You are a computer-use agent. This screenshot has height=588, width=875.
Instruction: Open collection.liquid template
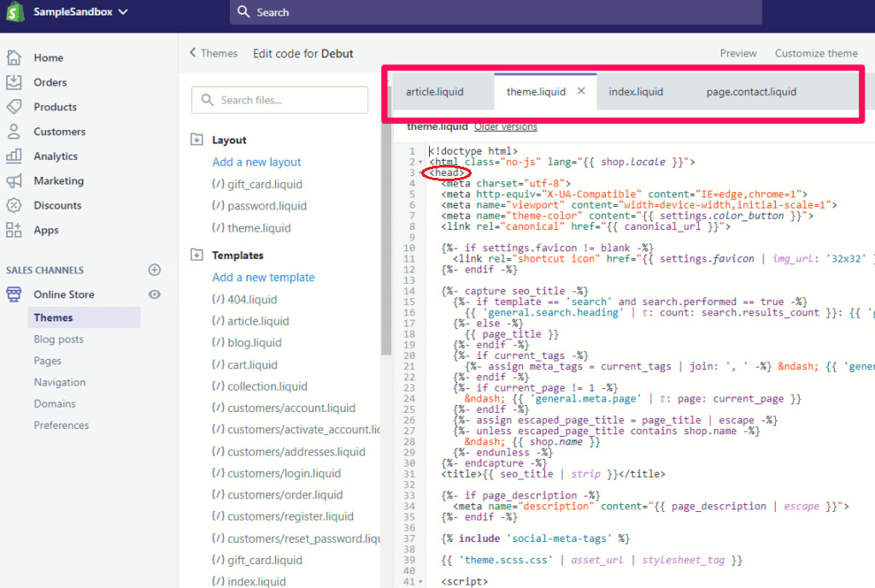pyautogui.click(x=260, y=386)
